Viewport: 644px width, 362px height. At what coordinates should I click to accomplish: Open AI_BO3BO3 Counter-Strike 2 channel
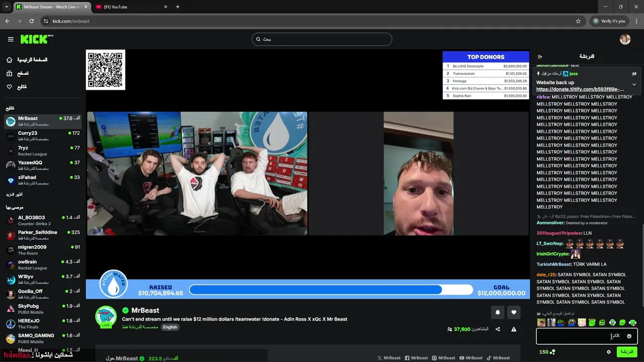[x=43, y=220]
